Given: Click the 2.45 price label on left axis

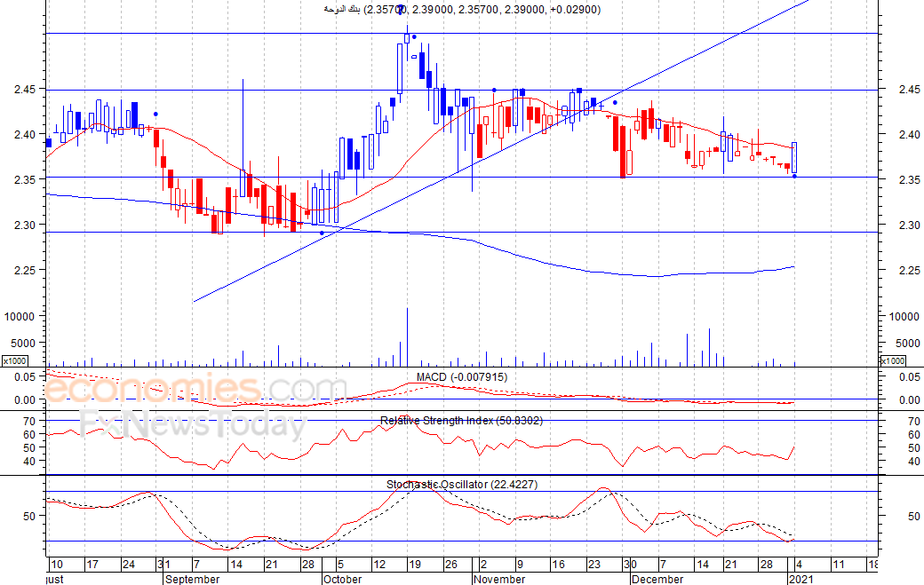Looking at the screenshot, I should click(x=26, y=90).
